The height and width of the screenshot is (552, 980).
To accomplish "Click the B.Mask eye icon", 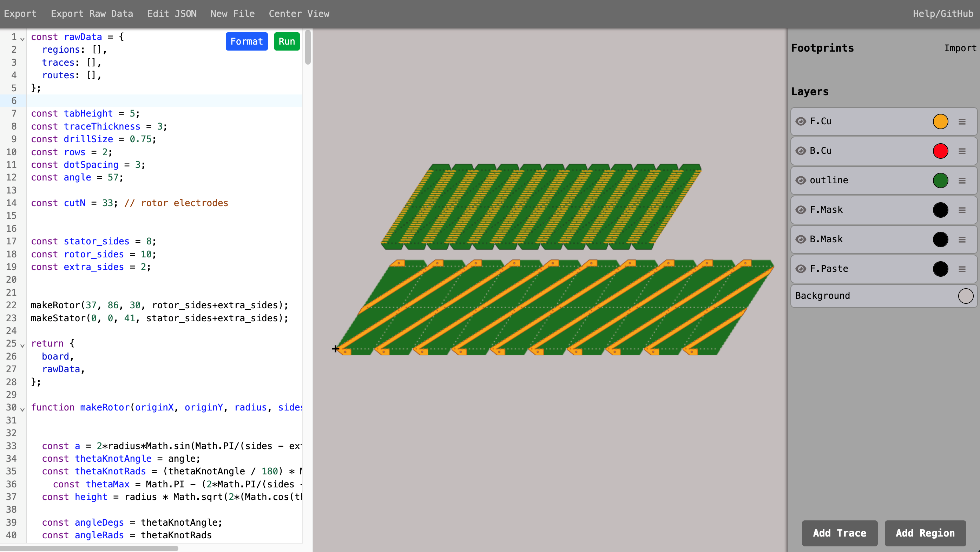I will pyautogui.click(x=802, y=239).
